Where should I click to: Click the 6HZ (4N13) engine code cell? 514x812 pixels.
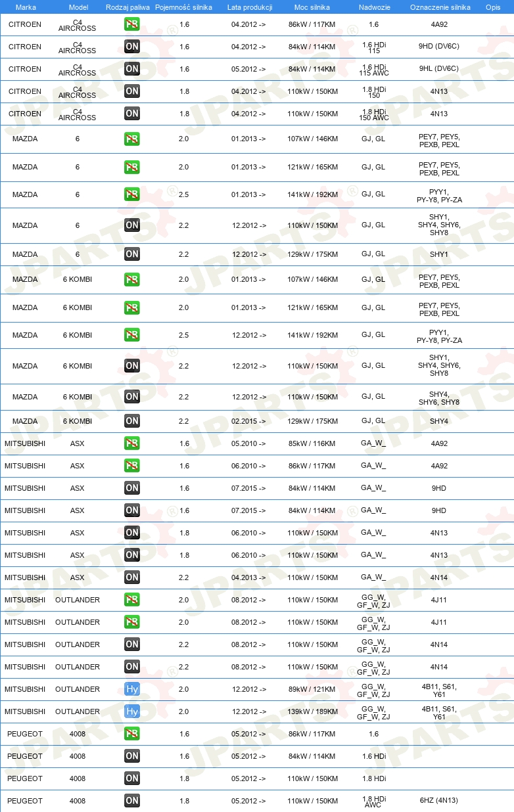439,800
